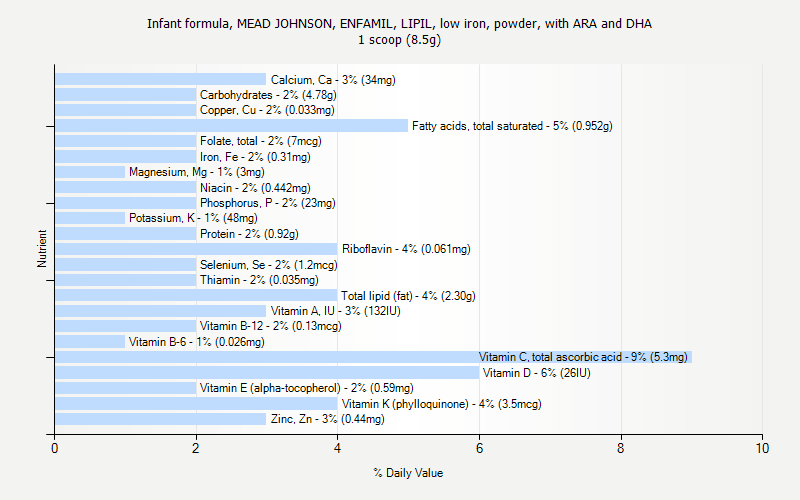The height and width of the screenshot is (500, 800).
Task: Click the x-axis tick label 2
Action: click(196, 448)
